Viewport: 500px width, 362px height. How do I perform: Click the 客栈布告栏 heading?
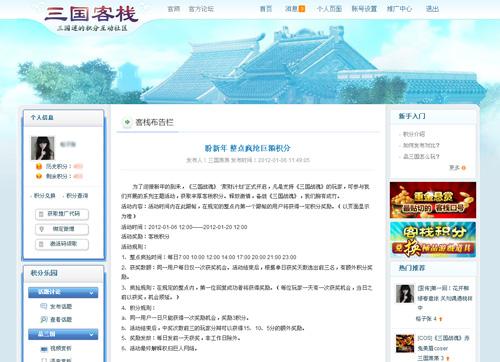154,122
